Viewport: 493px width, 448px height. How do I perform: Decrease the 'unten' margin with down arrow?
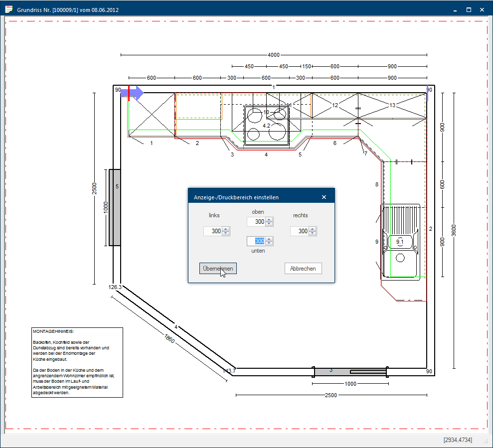[269, 243]
